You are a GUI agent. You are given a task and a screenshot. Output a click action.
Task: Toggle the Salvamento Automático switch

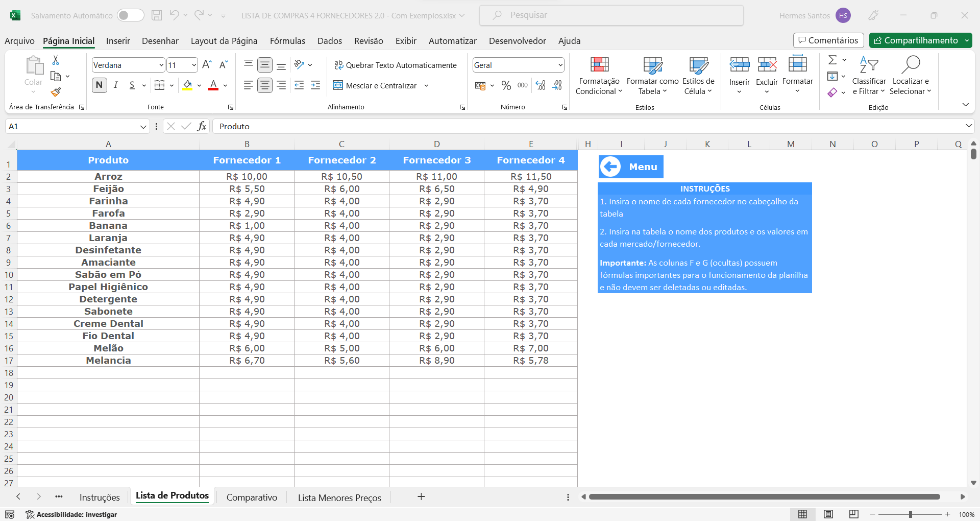[x=131, y=15]
